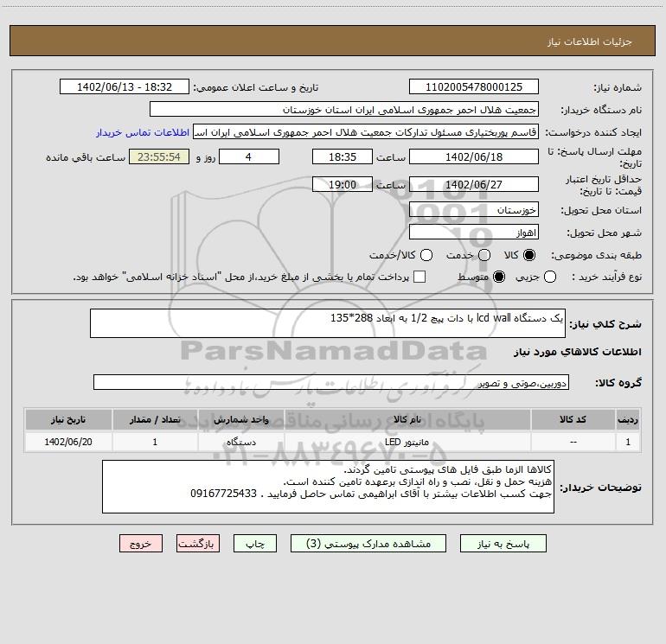The height and width of the screenshot is (644, 666).
Task: Click the نام کالا column header
Action: 407,419
